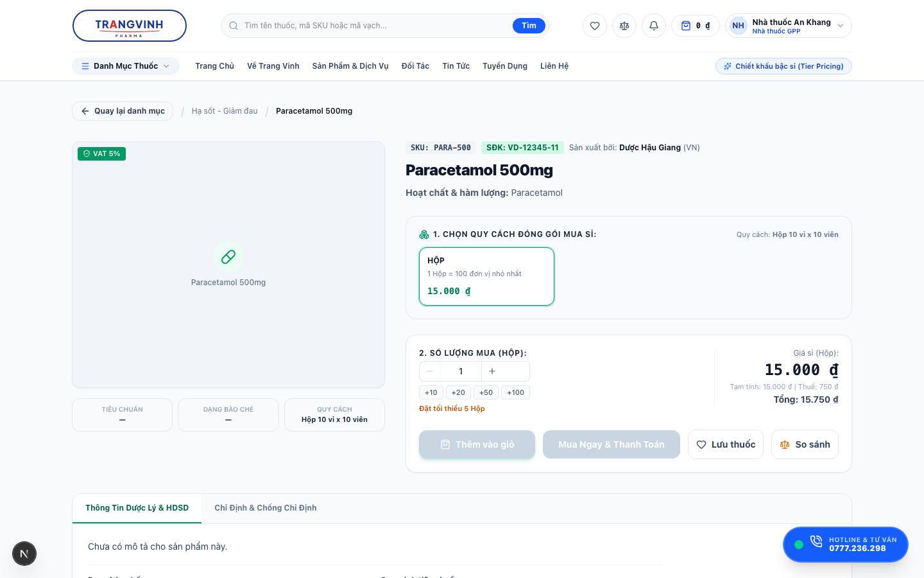Click the packaging boxes icon beside step 1
The width and height of the screenshot is (924, 578).
[424, 234]
